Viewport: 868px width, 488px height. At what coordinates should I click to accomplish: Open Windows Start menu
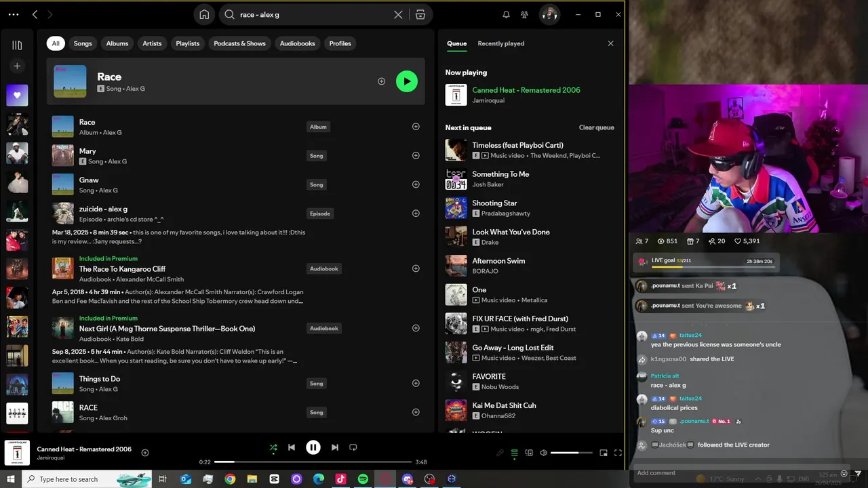click(10, 479)
